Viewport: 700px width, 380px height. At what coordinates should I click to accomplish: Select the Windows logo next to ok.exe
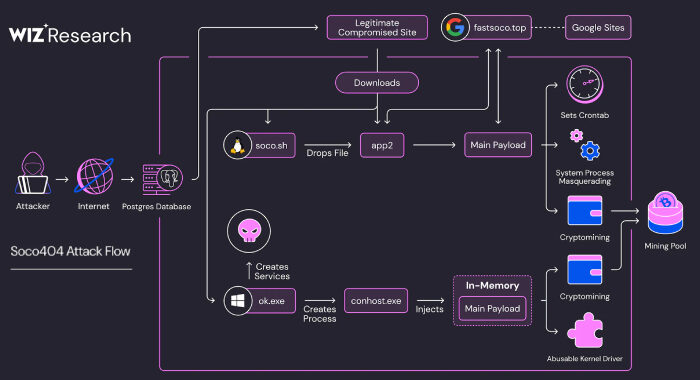click(x=238, y=301)
